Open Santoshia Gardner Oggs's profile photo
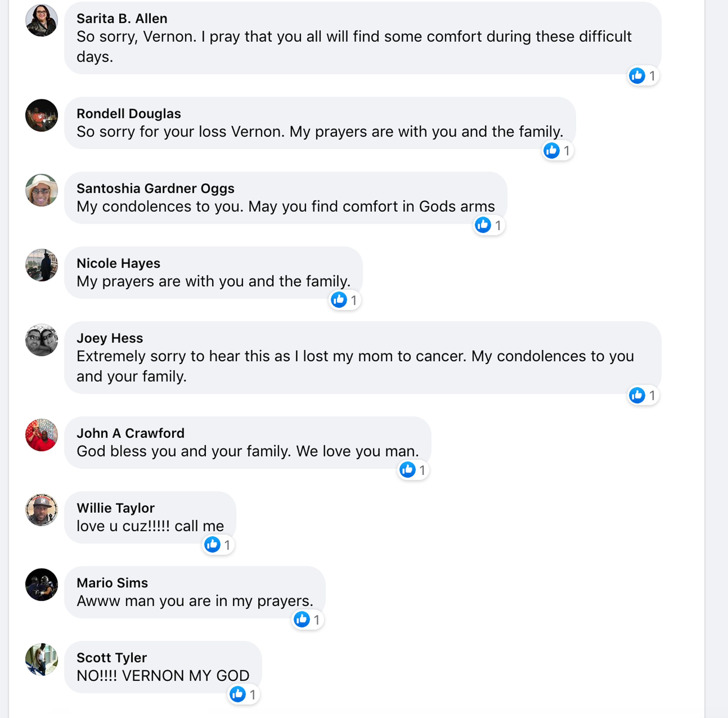The width and height of the screenshot is (728, 718). point(41,190)
